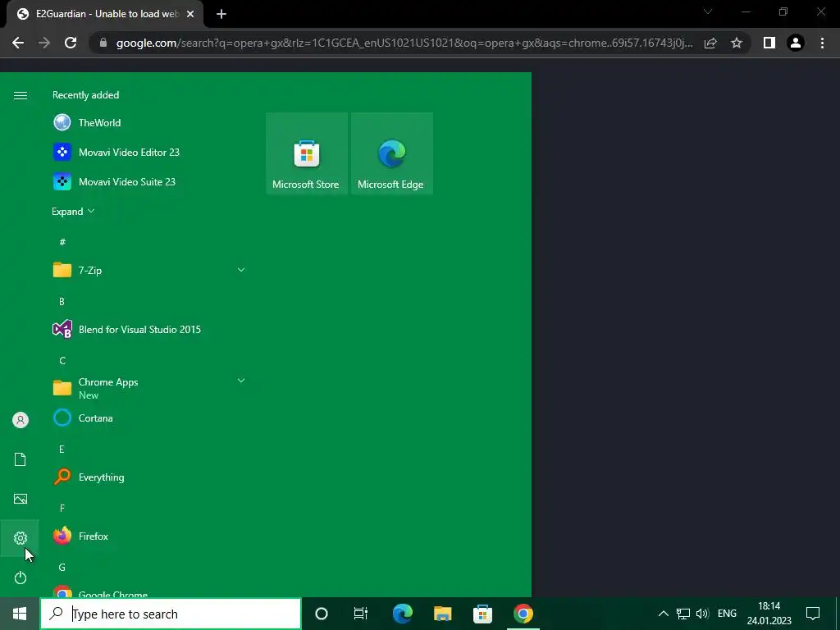The width and height of the screenshot is (840, 630).
Task: Open the Microsoft Store tile
Action: [307, 153]
